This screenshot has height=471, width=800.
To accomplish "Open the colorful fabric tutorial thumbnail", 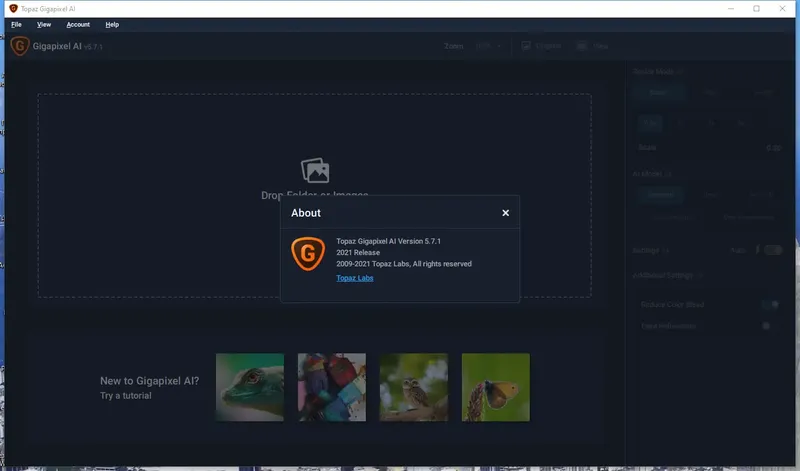I will click(x=332, y=387).
